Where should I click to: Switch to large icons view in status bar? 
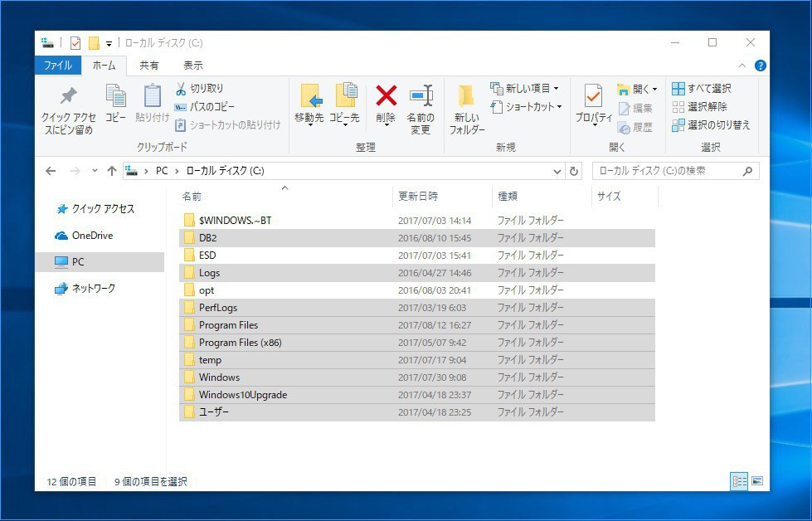click(x=756, y=481)
